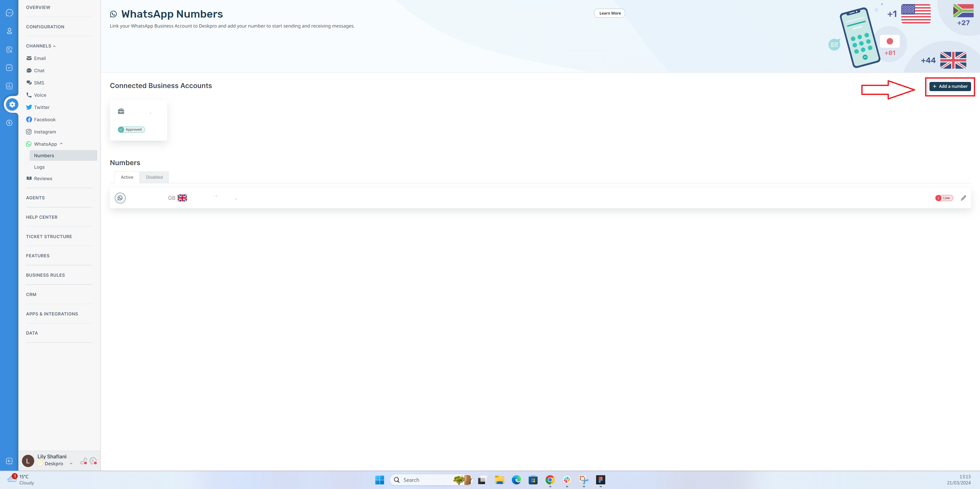Collapse the WhatsApp submenu
Viewport: 980px width, 489px height.
(61, 144)
